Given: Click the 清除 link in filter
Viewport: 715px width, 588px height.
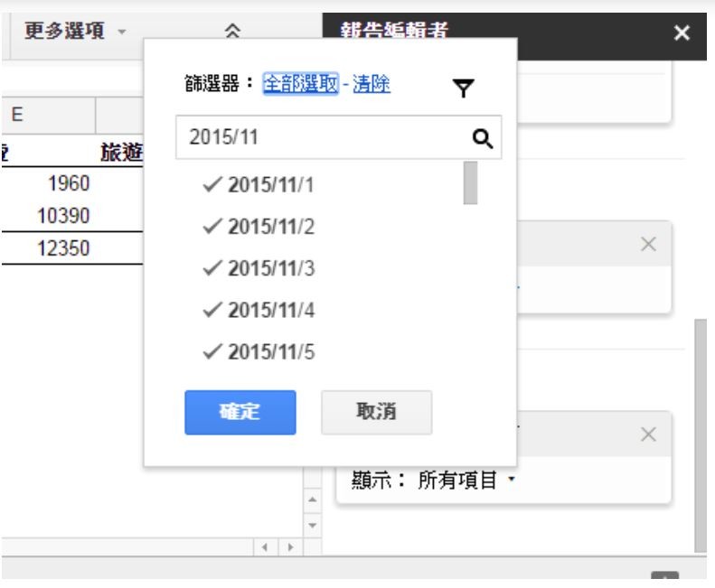Looking at the screenshot, I should [372, 84].
